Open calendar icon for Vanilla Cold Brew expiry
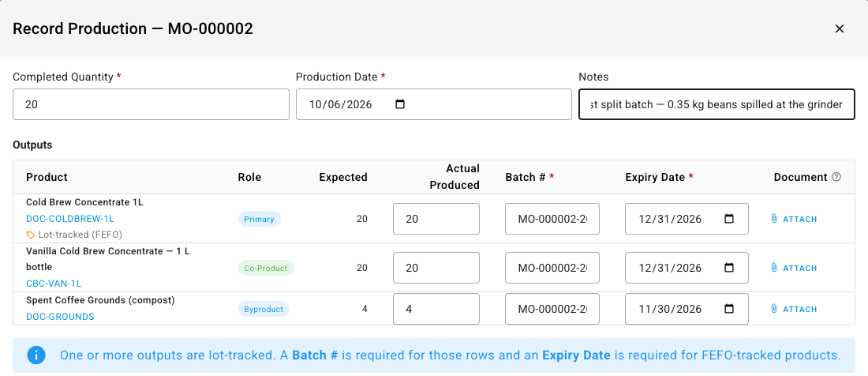The image size is (868, 376). point(729,268)
